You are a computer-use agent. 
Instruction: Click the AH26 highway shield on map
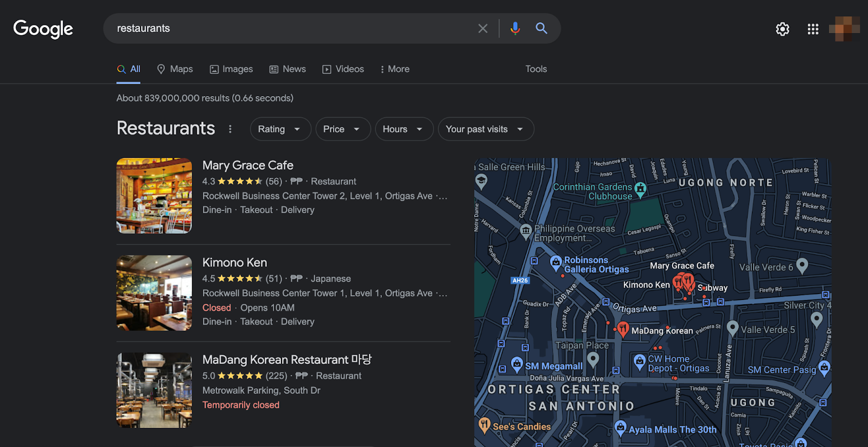(x=520, y=280)
